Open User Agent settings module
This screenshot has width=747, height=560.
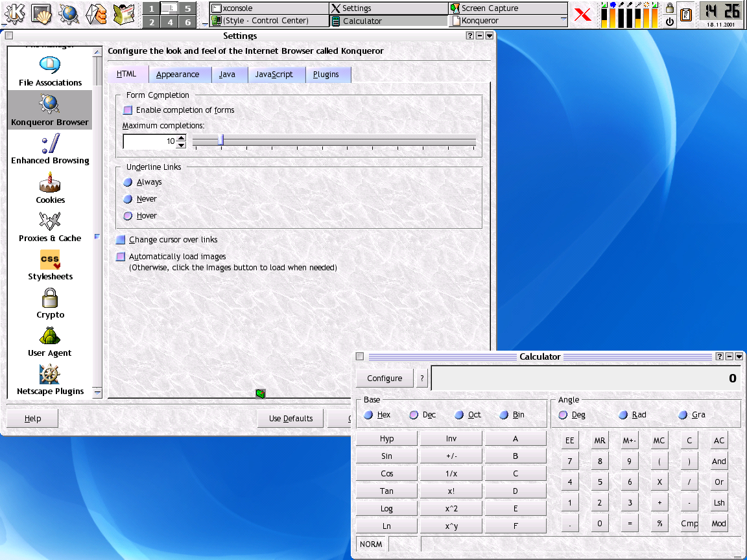[x=50, y=342]
